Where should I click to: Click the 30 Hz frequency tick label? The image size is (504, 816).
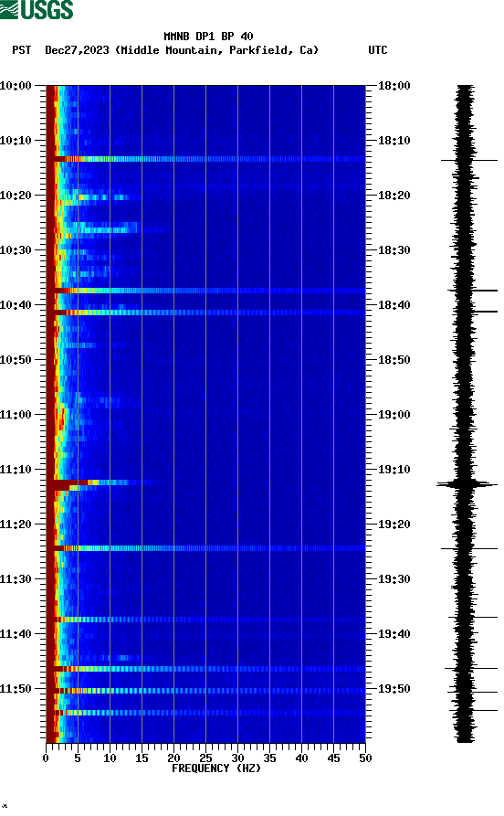[237, 758]
